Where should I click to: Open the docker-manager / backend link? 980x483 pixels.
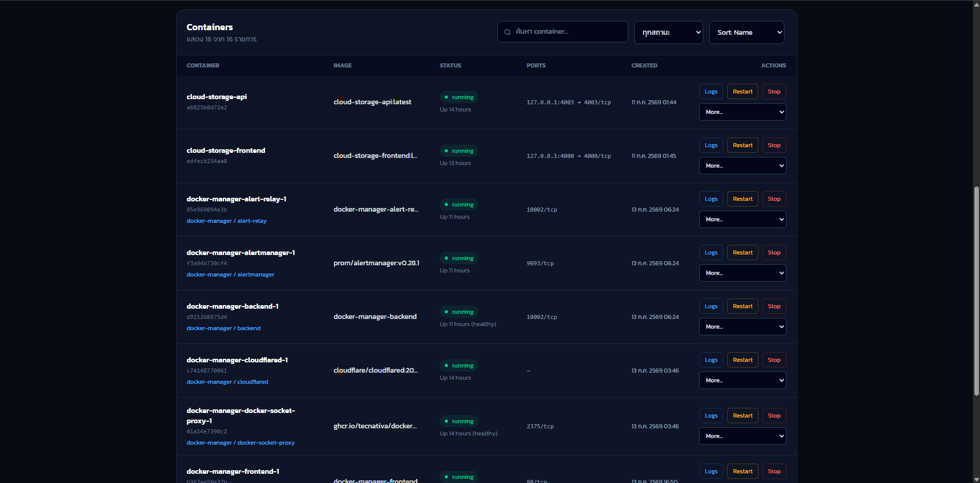click(224, 328)
